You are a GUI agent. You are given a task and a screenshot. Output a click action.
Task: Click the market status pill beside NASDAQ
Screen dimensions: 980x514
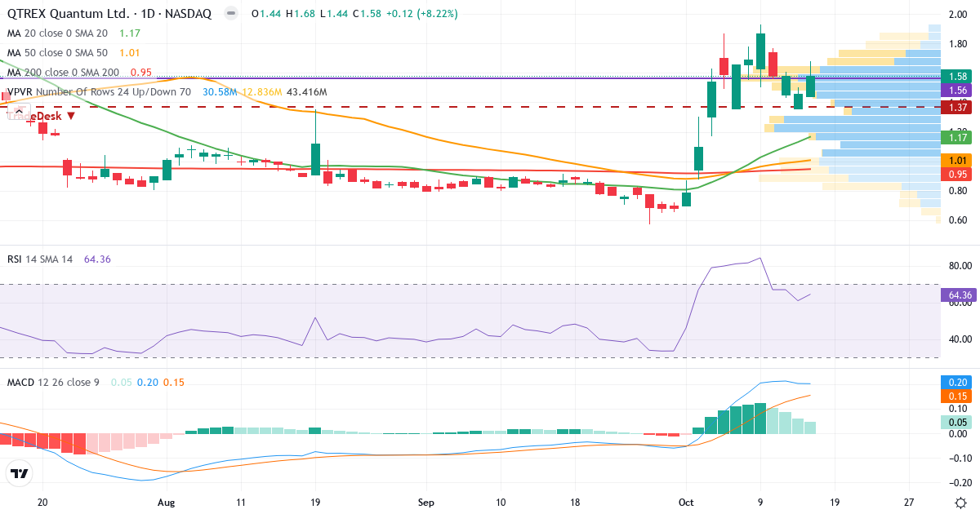232,14
